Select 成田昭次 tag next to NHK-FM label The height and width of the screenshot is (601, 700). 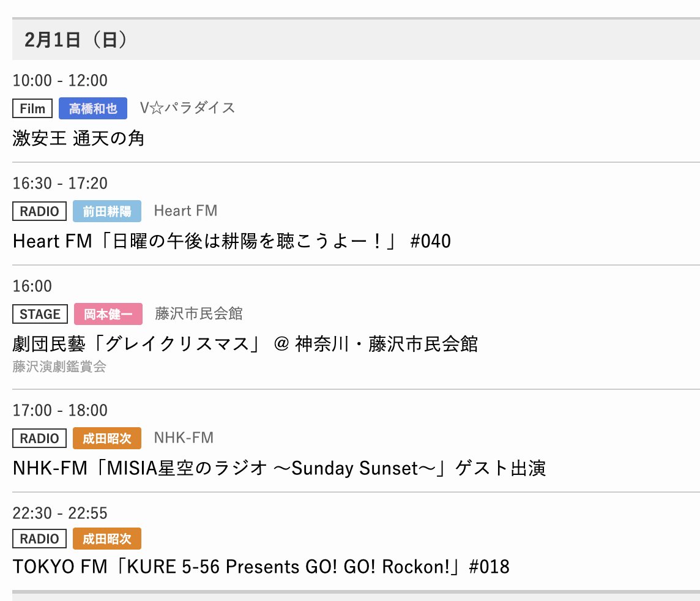click(107, 438)
